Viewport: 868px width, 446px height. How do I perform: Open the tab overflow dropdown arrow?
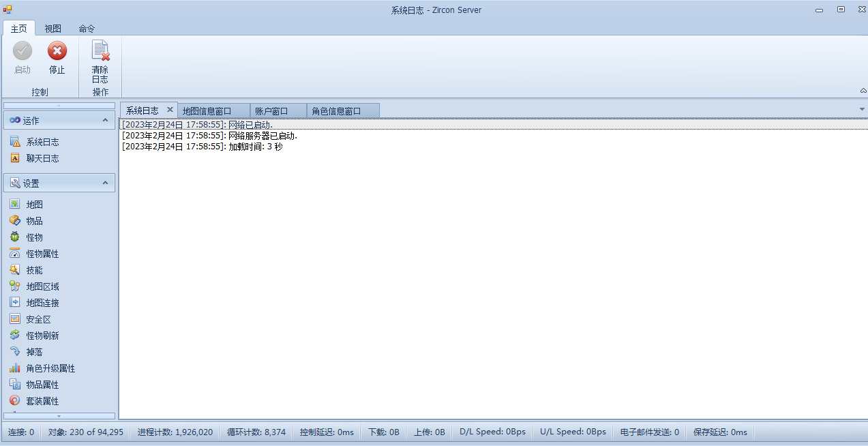coord(861,108)
